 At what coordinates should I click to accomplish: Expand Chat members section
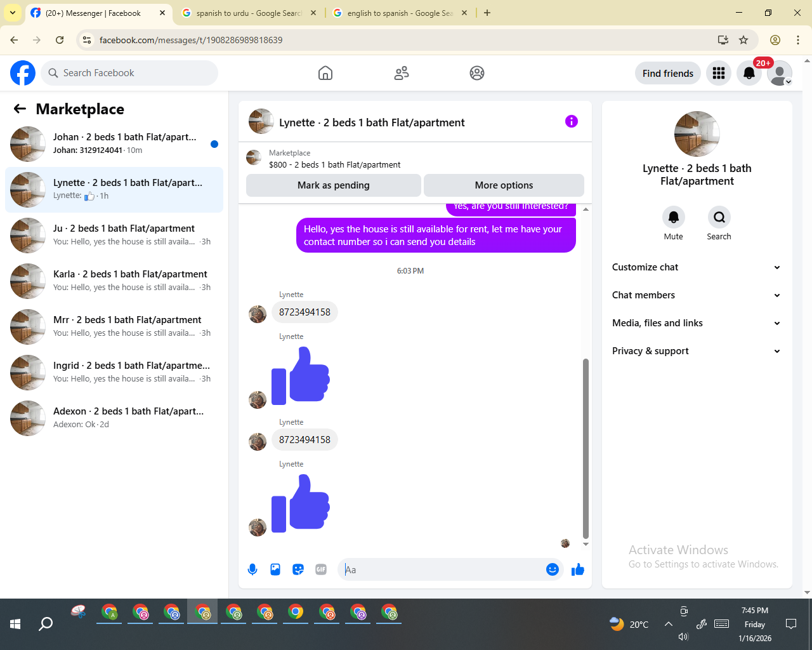[697, 295]
